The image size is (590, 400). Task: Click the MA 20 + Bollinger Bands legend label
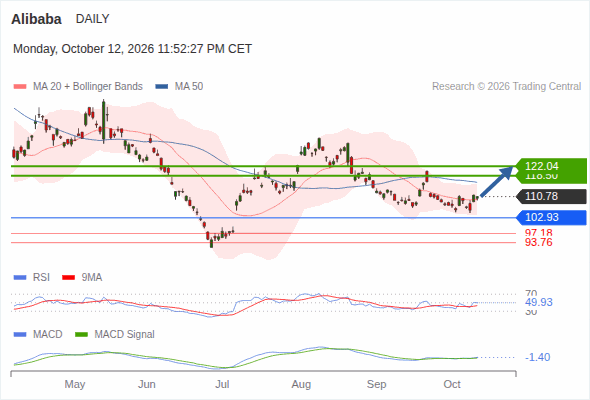(88, 87)
